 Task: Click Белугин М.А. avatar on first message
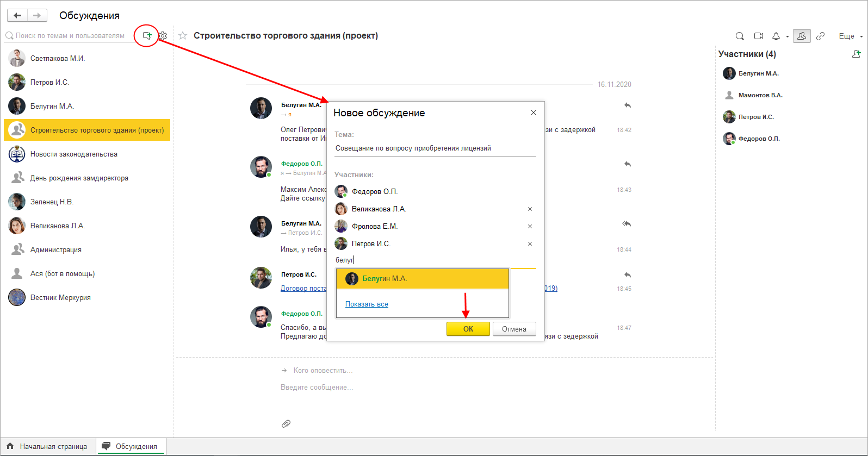click(x=261, y=108)
